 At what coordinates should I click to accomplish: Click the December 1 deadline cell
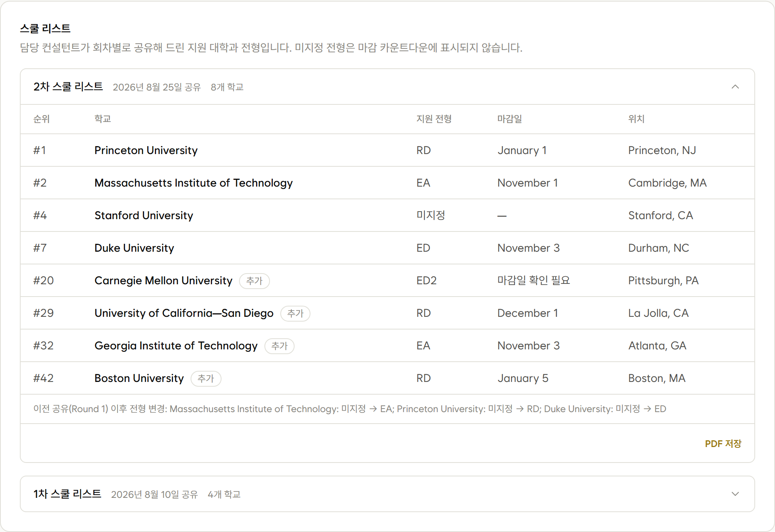[528, 313]
